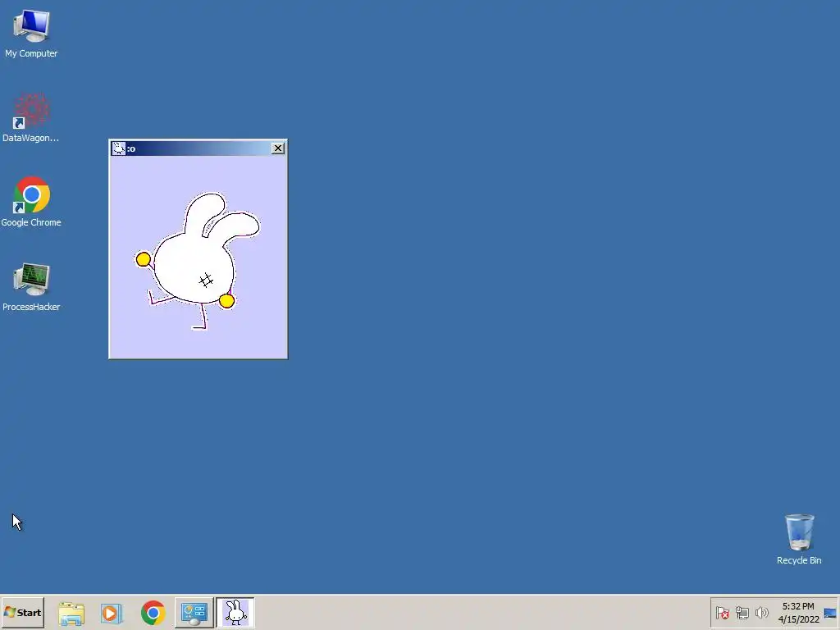Open File Explorer from the taskbar

[71, 613]
